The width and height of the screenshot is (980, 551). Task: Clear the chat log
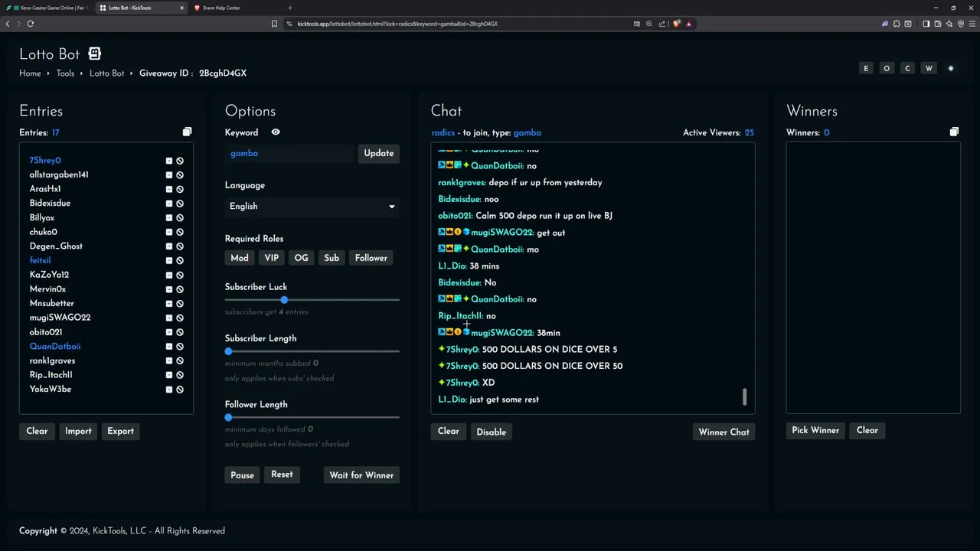449,432
